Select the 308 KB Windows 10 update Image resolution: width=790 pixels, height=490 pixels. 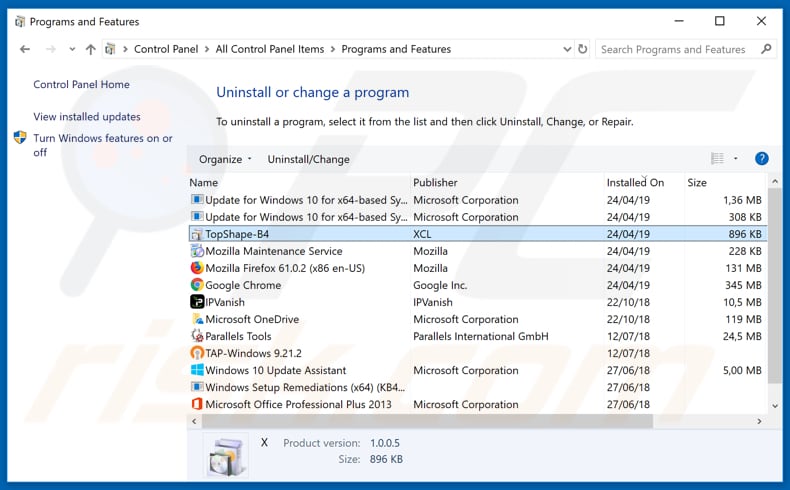click(478, 217)
